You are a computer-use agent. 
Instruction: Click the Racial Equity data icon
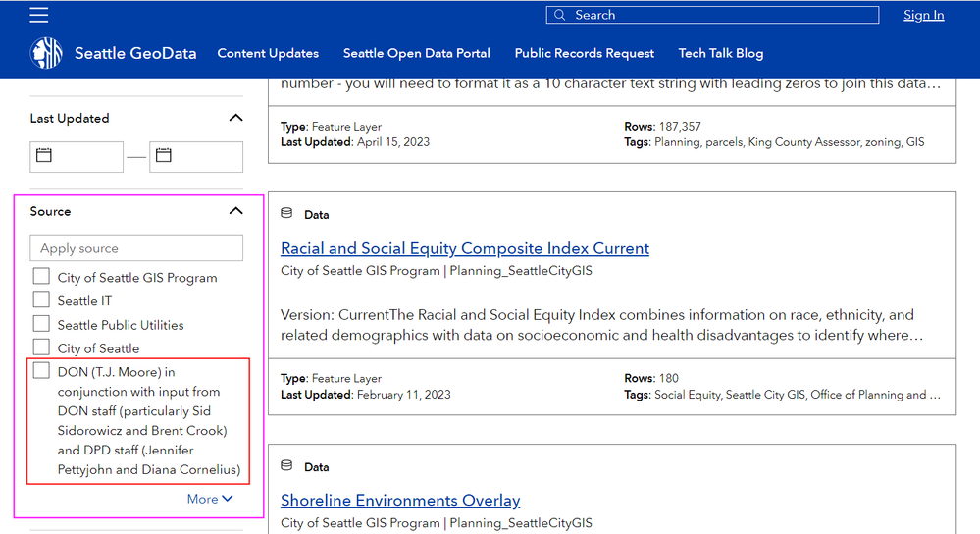pos(287,214)
